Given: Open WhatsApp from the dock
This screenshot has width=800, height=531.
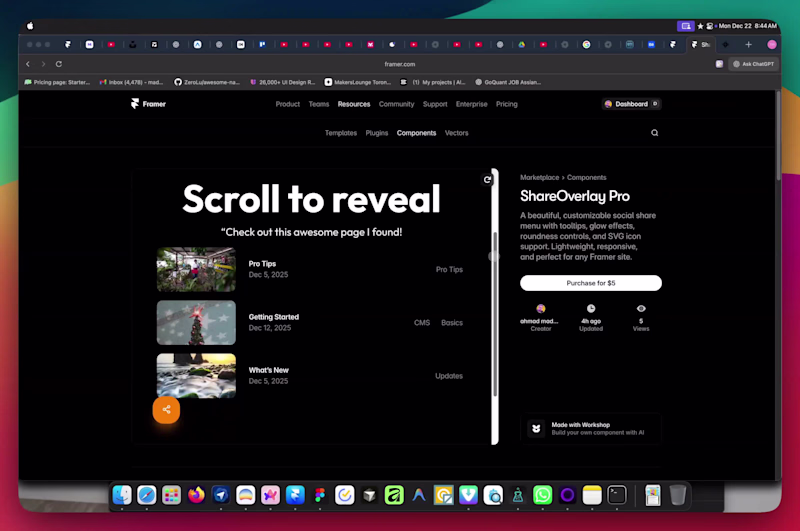Looking at the screenshot, I should (x=542, y=495).
